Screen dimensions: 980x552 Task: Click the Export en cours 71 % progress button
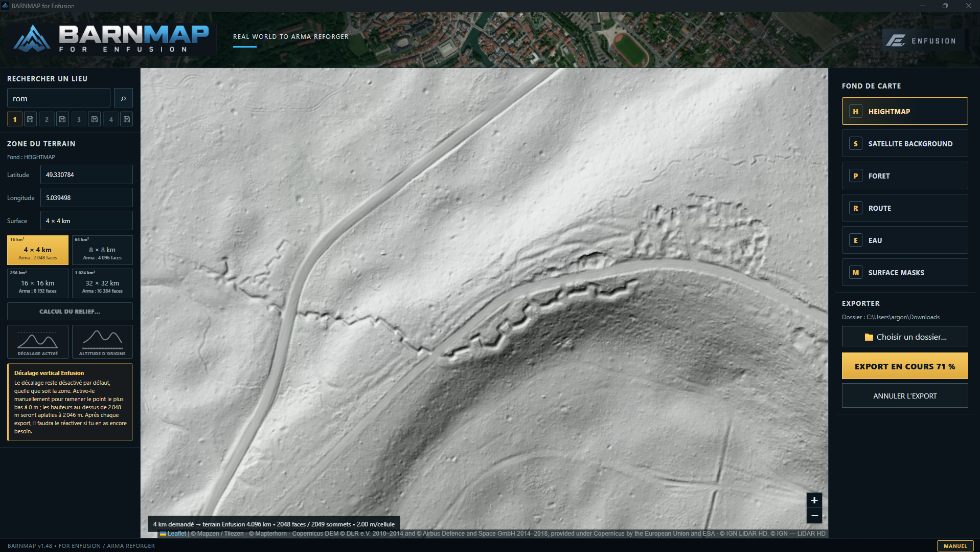[x=905, y=366]
